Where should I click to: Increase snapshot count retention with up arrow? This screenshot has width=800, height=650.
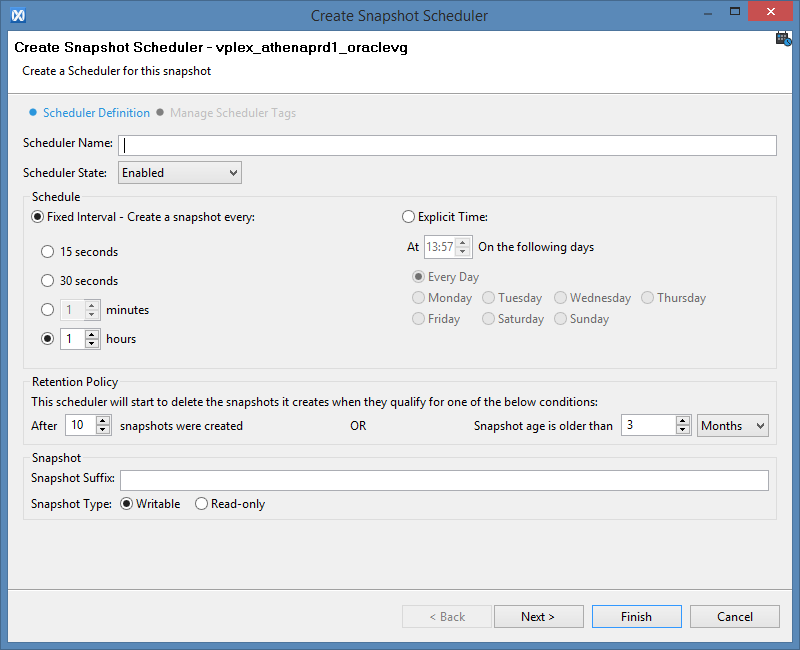coord(103,421)
